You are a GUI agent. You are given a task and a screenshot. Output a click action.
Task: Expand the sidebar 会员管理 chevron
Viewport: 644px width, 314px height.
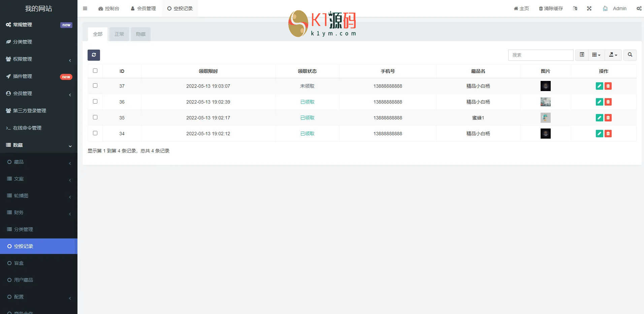(x=70, y=95)
